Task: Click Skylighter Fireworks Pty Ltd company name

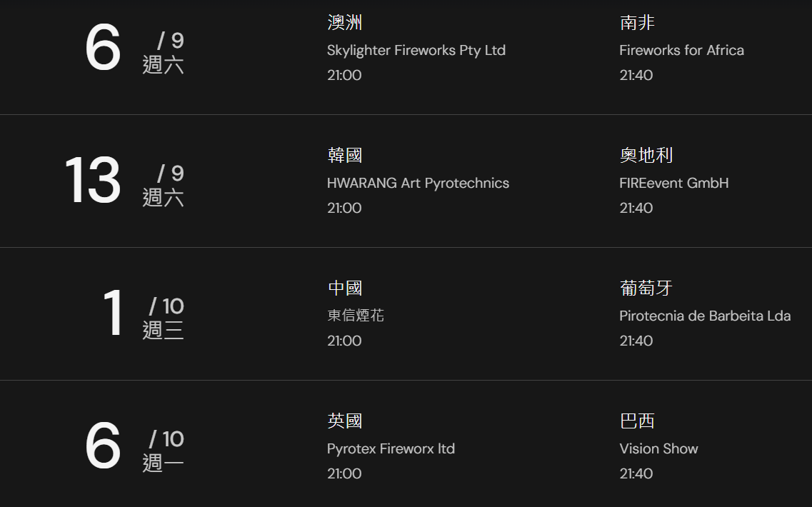Action: tap(416, 51)
